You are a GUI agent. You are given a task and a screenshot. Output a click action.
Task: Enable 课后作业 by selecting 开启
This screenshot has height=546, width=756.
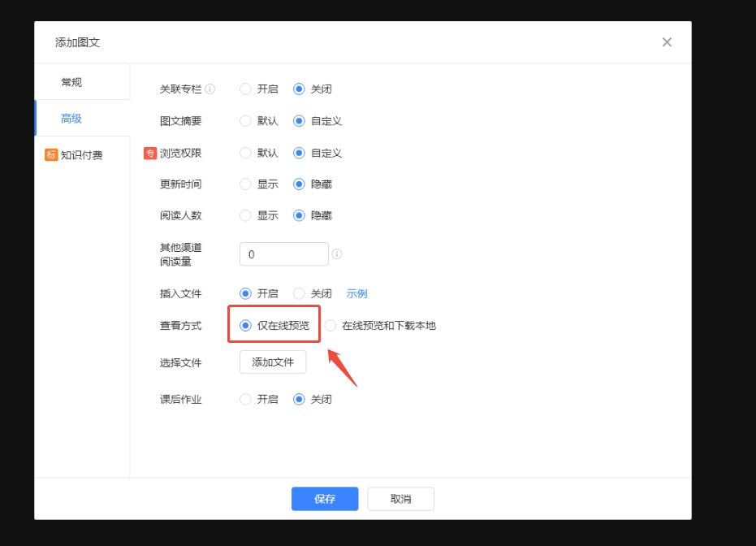246,400
